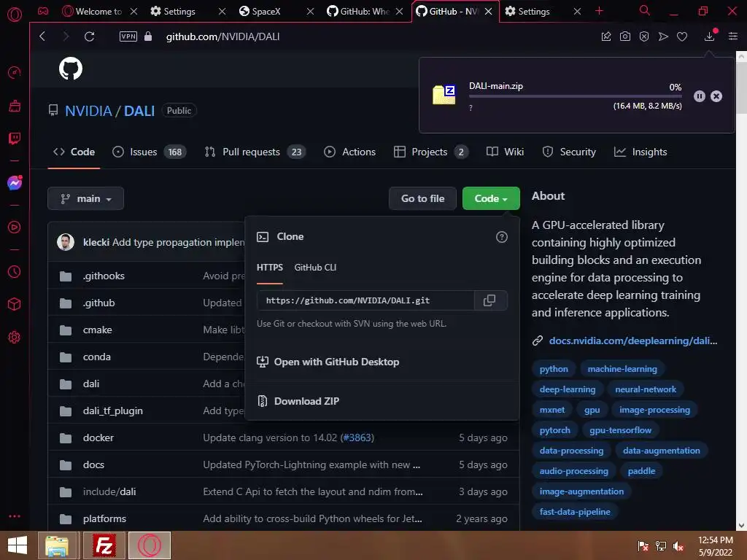Click the DALI-main.zip file icon
The image size is (747, 560).
pos(444,94)
